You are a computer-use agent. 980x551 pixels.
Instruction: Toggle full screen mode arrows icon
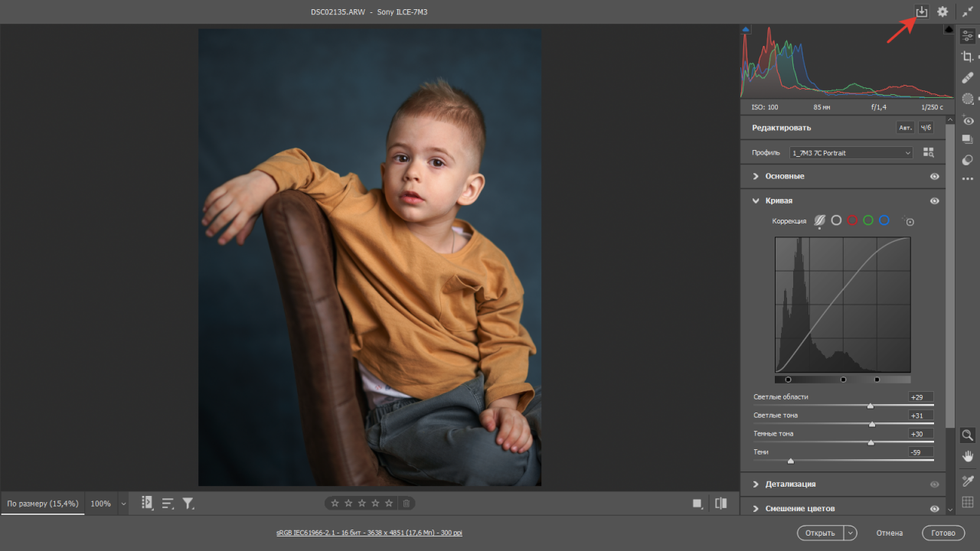(968, 12)
